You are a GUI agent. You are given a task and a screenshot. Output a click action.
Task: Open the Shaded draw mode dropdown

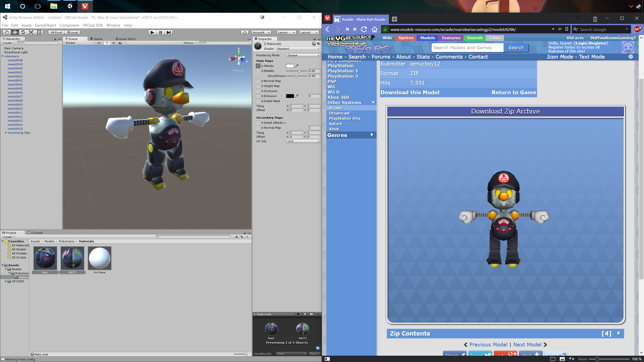pos(79,43)
